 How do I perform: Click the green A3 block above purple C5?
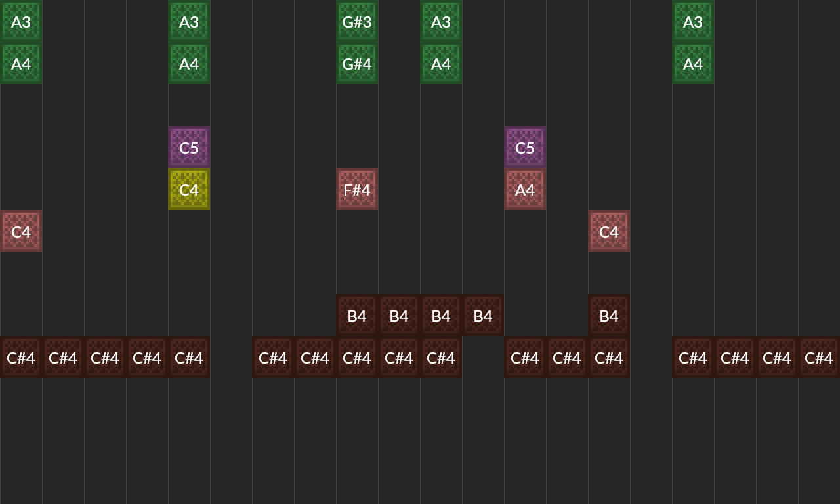pyautogui.click(x=189, y=21)
